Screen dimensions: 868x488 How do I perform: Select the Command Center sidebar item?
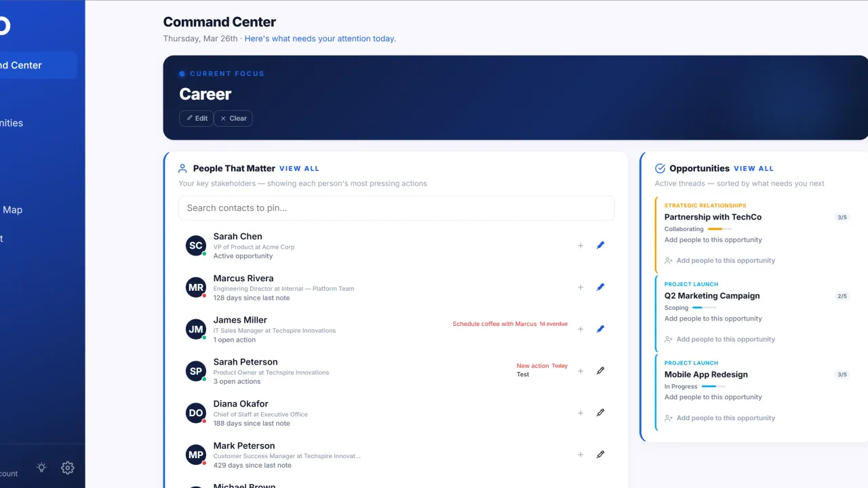[x=38, y=65]
